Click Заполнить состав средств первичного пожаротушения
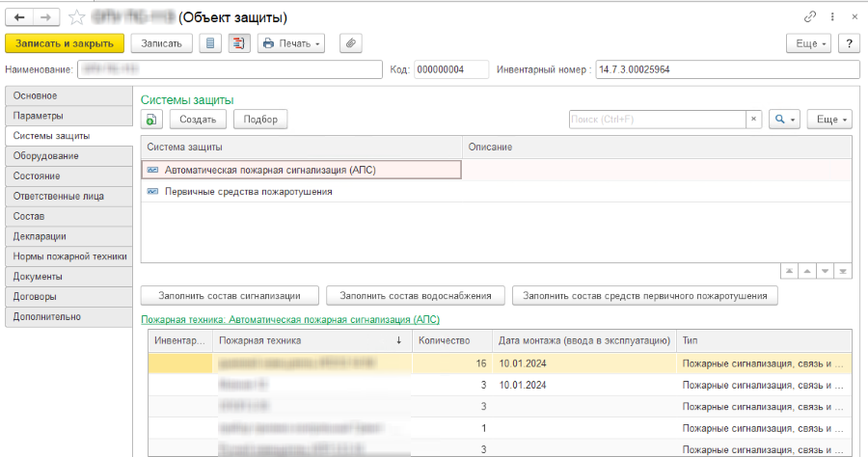868x457 pixels. pos(645,296)
